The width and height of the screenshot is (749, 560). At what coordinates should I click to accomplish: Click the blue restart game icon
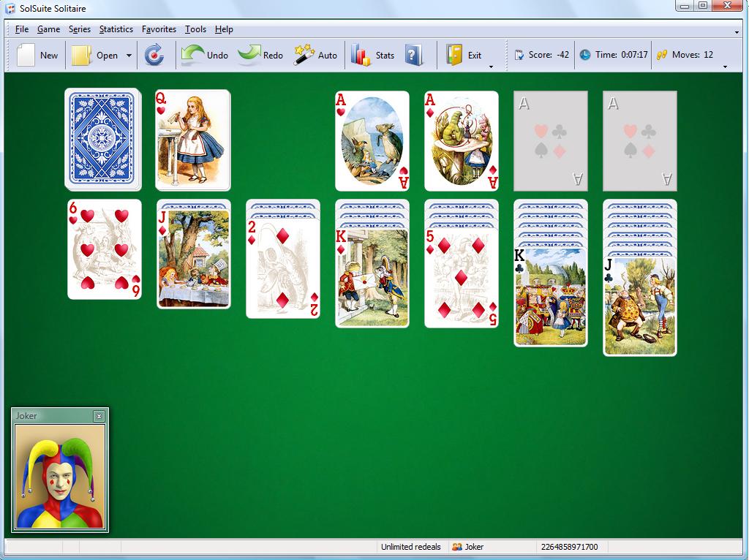click(x=154, y=55)
